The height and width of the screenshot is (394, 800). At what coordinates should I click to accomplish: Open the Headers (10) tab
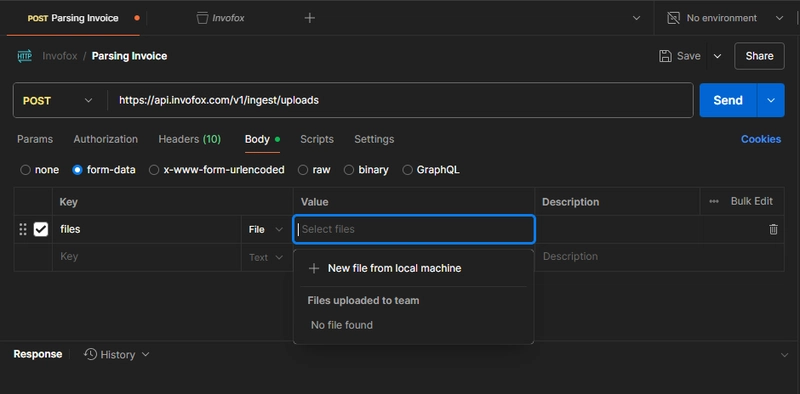click(x=189, y=139)
